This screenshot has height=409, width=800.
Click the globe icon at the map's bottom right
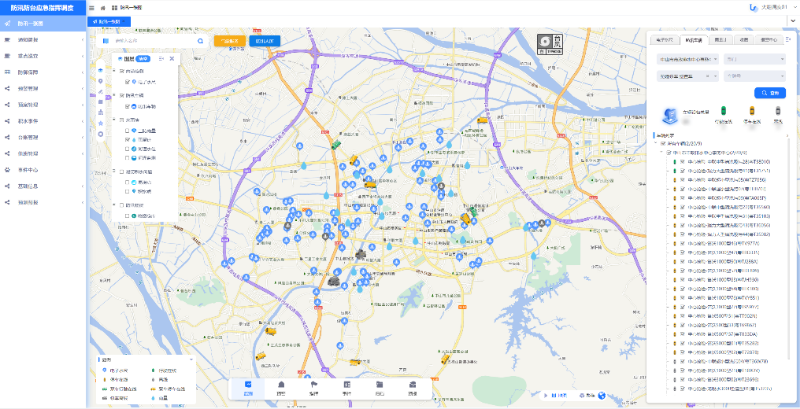[x=602, y=394]
